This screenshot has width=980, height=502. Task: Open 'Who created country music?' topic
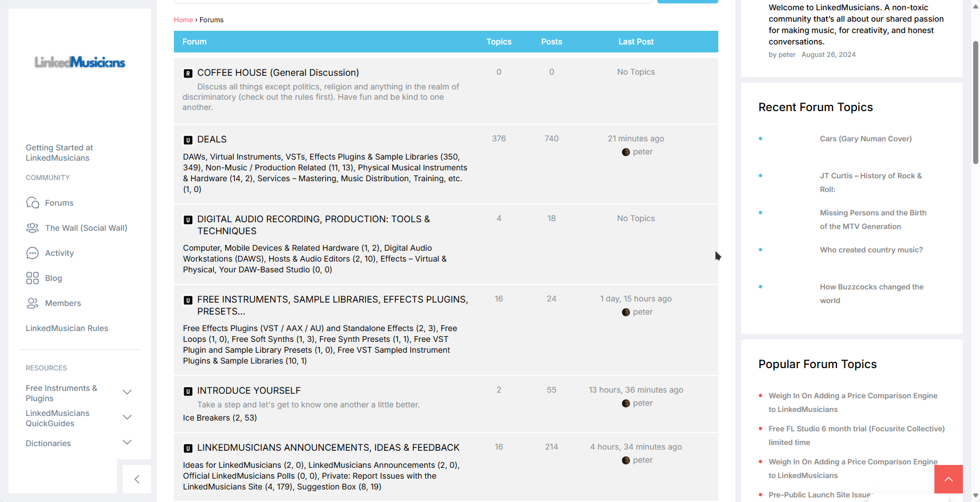click(x=871, y=250)
